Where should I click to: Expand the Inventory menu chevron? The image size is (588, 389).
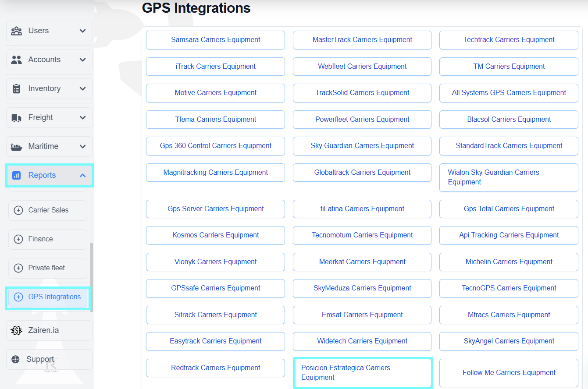tap(82, 88)
